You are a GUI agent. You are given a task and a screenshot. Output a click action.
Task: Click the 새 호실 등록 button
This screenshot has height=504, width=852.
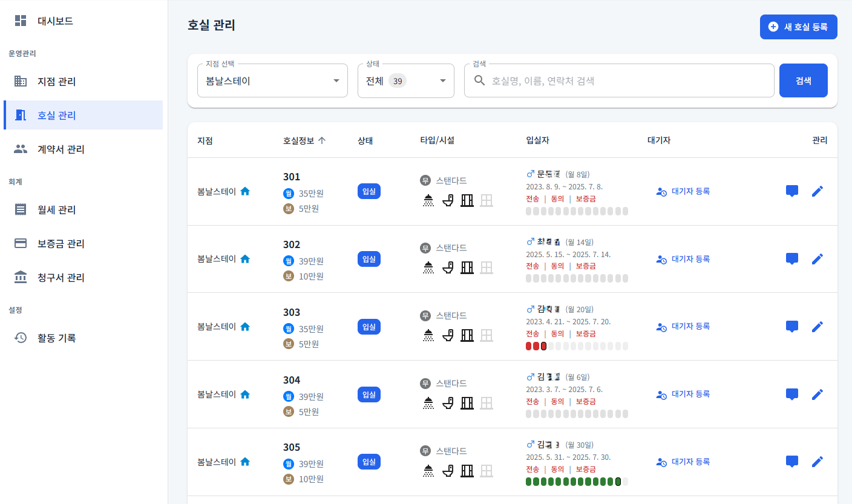tap(798, 27)
